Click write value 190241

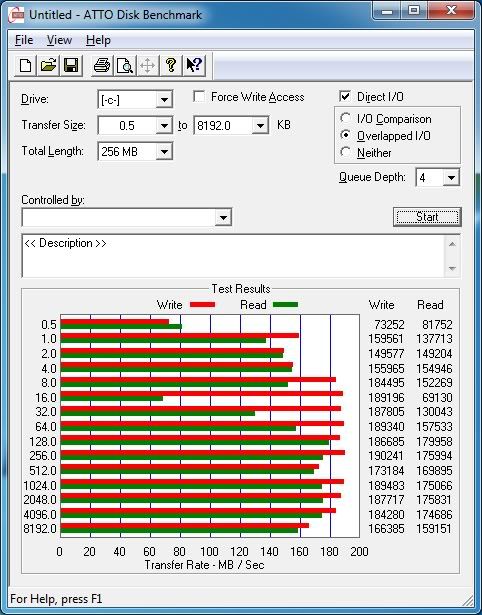pos(386,456)
